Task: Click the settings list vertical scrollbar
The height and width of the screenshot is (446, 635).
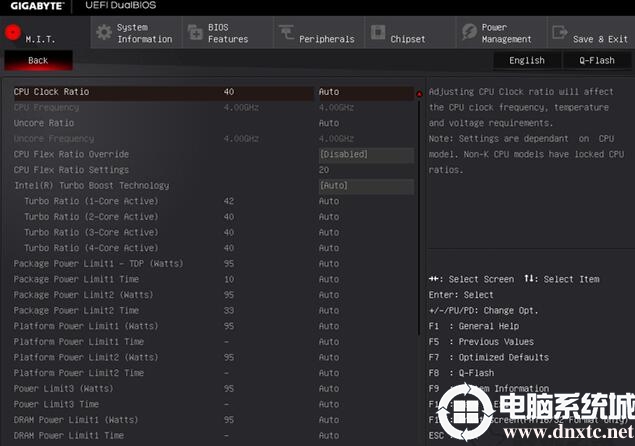Action: click(419, 217)
